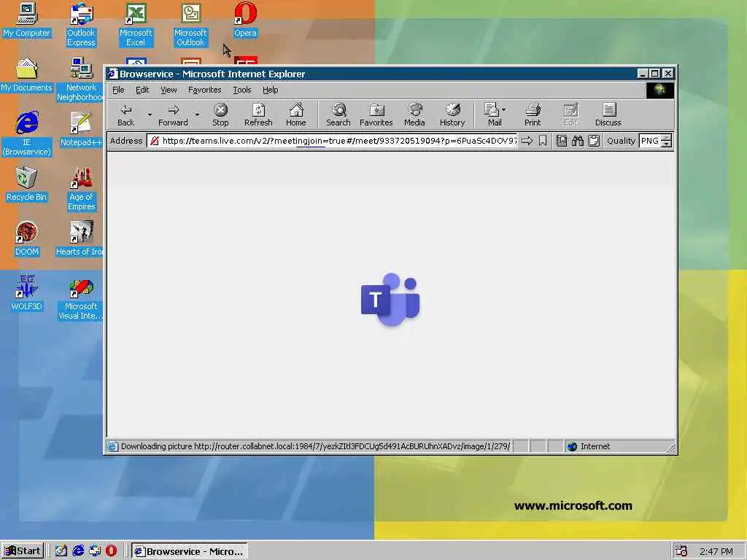Click the Teams logo on the page

[x=390, y=300]
